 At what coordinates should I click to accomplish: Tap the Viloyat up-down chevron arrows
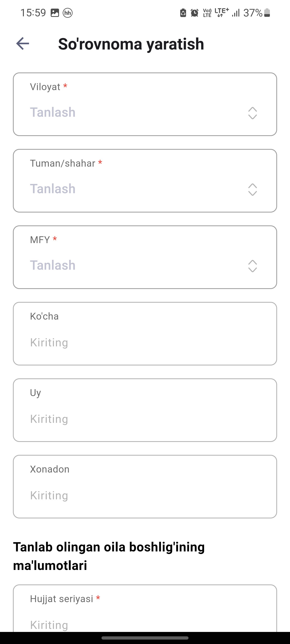[x=253, y=113]
